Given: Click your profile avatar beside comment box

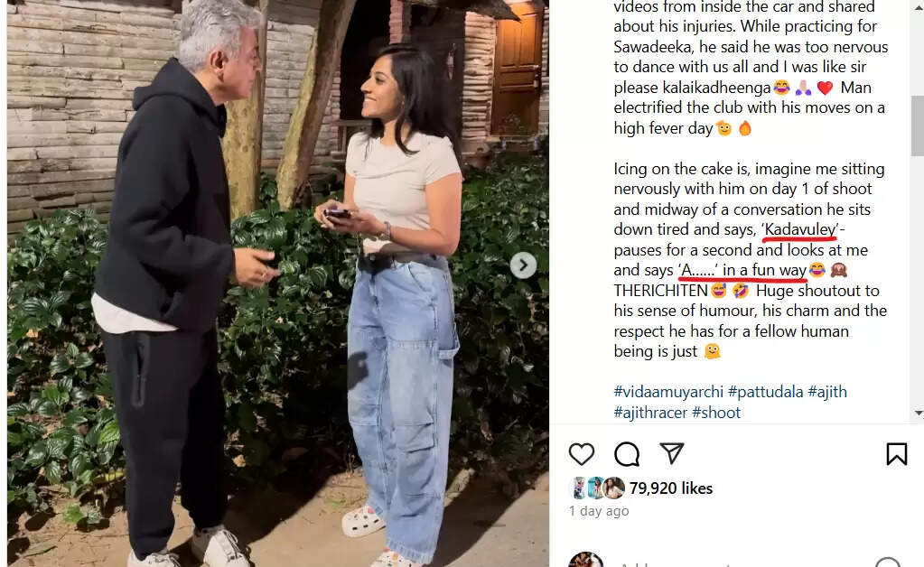Looking at the screenshot, I should 586,560.
